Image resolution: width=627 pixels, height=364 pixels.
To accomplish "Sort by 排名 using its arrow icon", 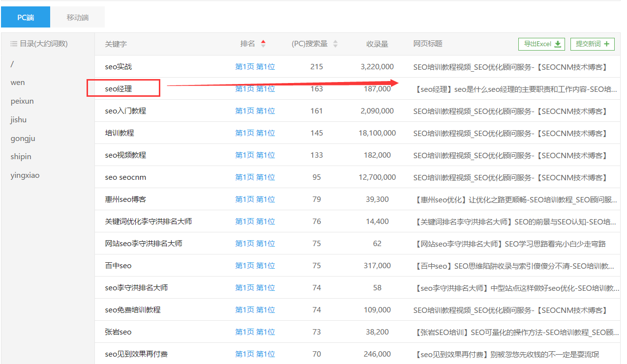I will click(263, 44).
